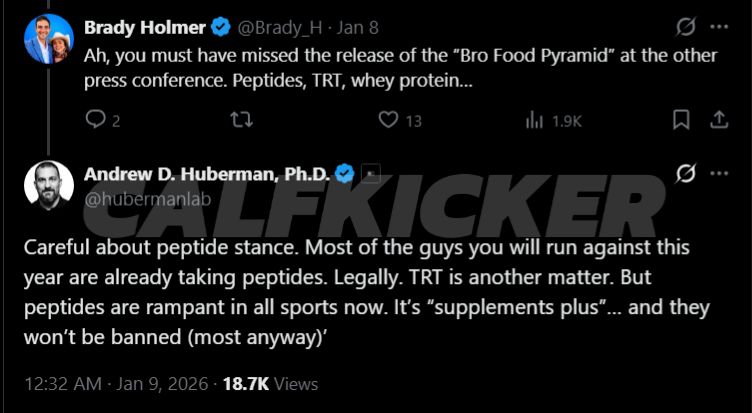Image resolution: width=752 pixels, height=413 pixels.
Task: Retweet Brady Holmer's post
Action: (x=242, y=120)
